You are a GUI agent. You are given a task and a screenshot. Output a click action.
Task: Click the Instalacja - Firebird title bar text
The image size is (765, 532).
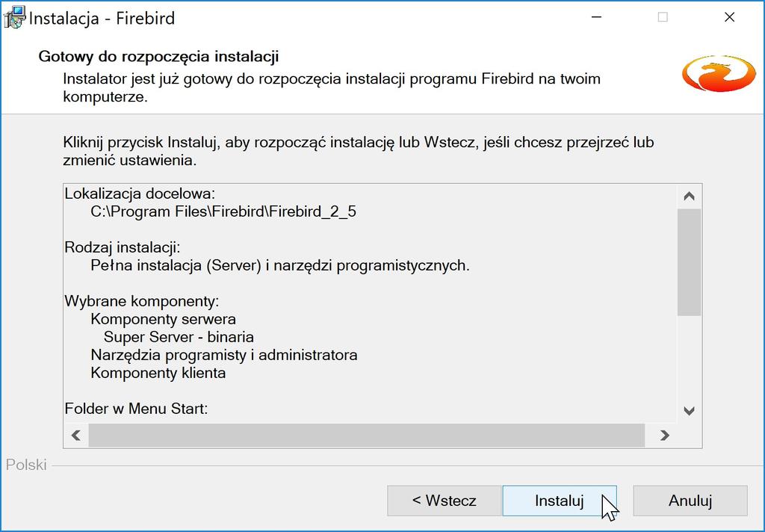(x=102, y=19)
